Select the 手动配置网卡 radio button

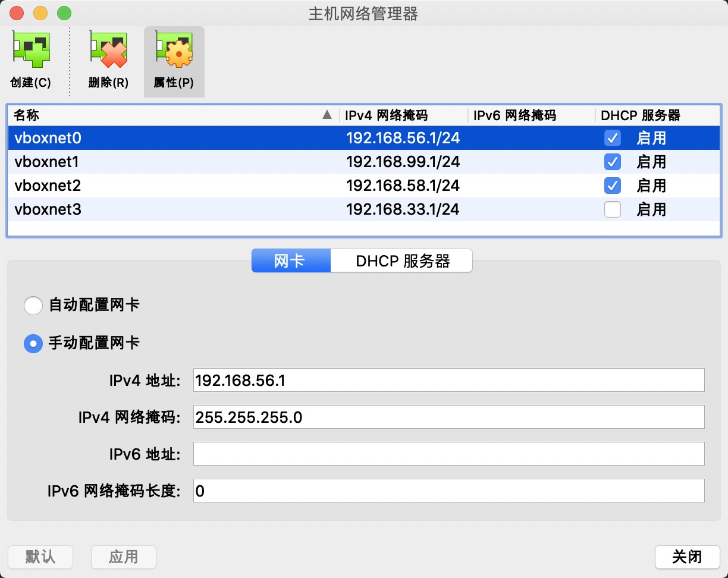click(33, 343)
